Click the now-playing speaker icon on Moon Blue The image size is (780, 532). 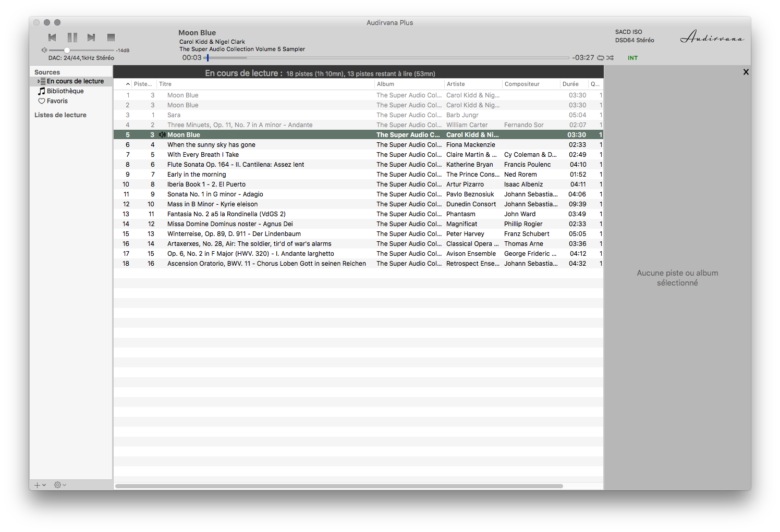point(162,135)
